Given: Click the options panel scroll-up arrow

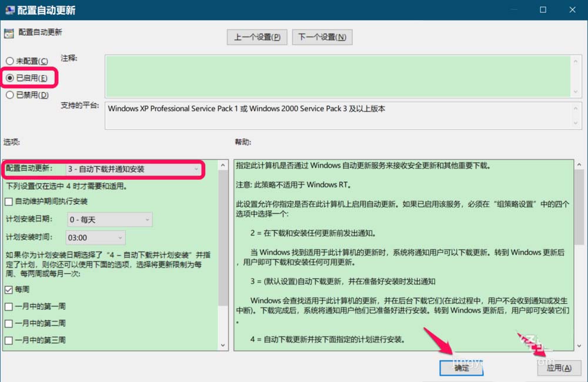Looking at the screenshot, I should [x=223, y=165].
